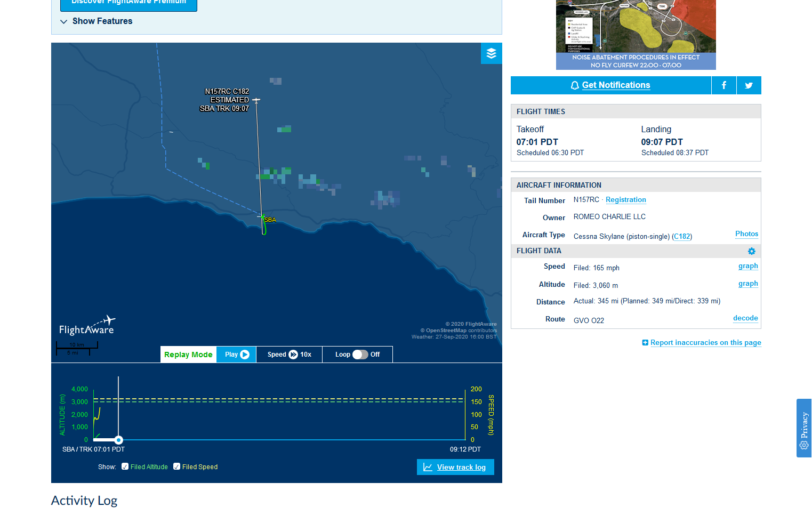The height and width of the screenshot is (515, 812).
Task: Move the timeline slider handle
Action: [x=119, y=440]
